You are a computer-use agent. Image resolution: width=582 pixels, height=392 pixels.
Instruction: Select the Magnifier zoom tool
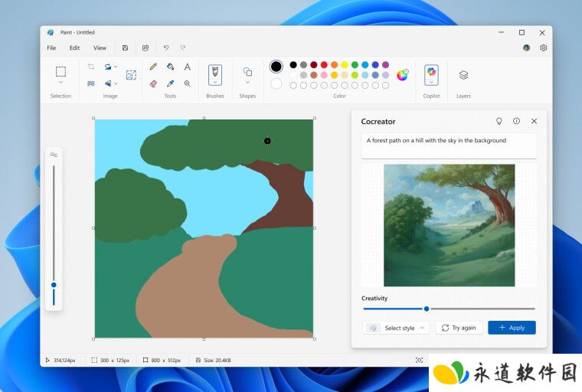coord(188,83)
